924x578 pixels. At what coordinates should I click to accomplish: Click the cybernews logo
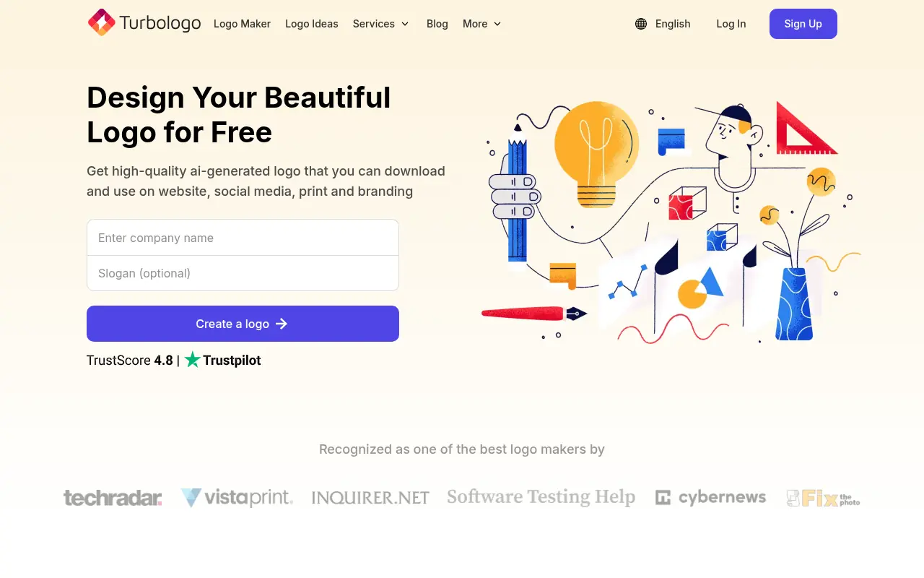click(x=710, y=498)
